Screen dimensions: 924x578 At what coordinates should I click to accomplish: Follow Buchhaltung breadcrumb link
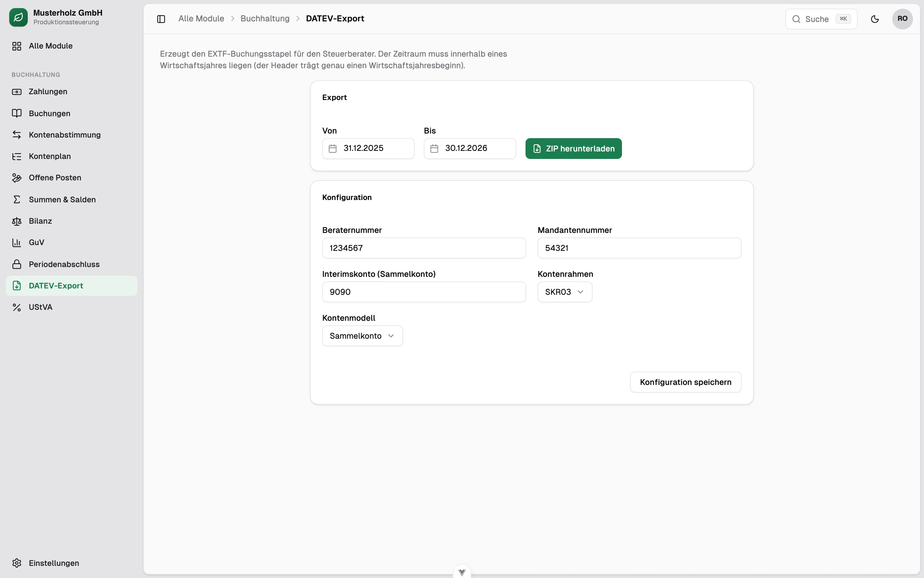click(265, 19)
